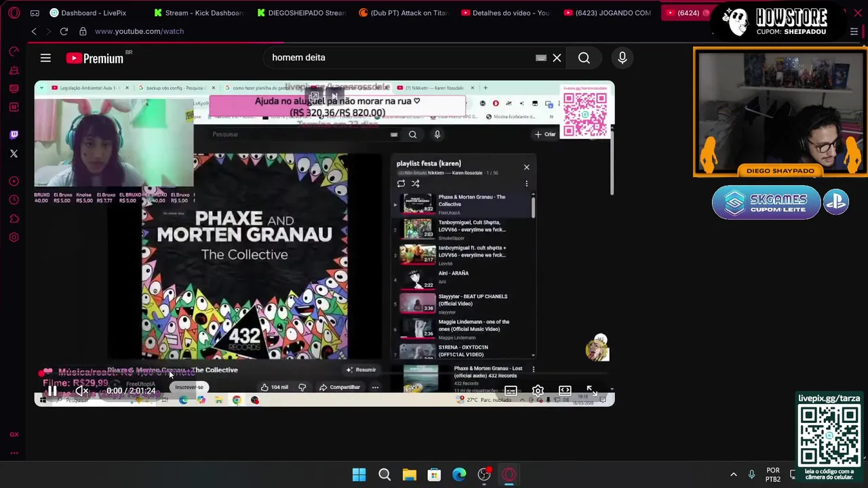Open the X (Twitter) sidebar panel
Viewport: 868px width, 488px height.
tap(14, 153)
